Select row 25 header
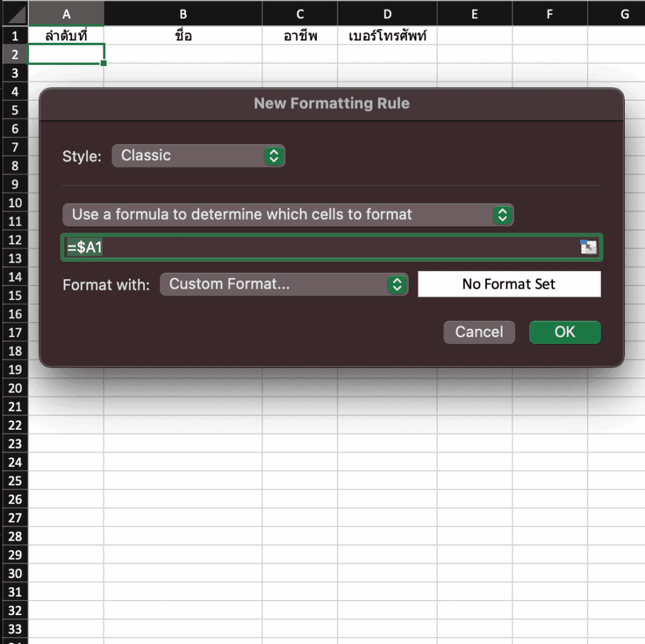Image resolution: width=645 pixels, height=644 pixels. coord(15,481)
